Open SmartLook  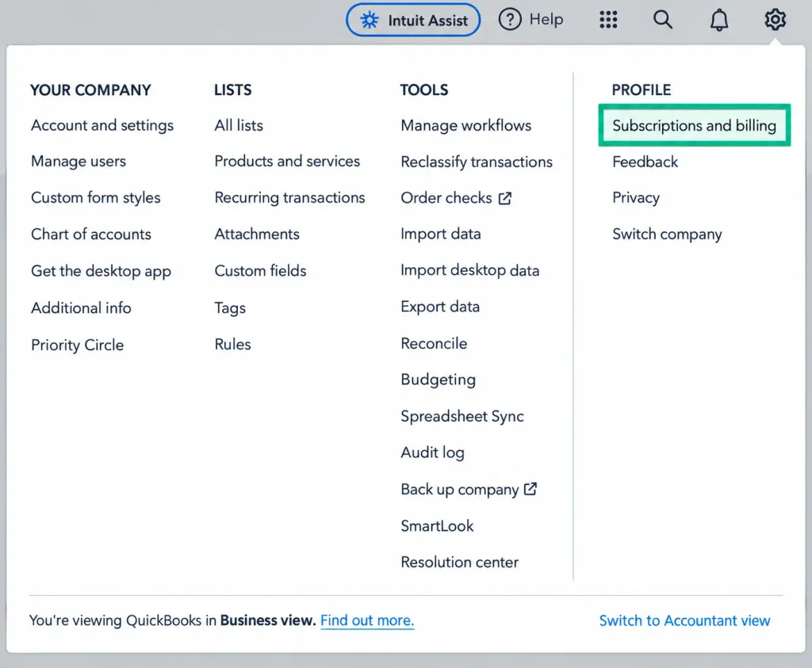(x=437, y=525)
